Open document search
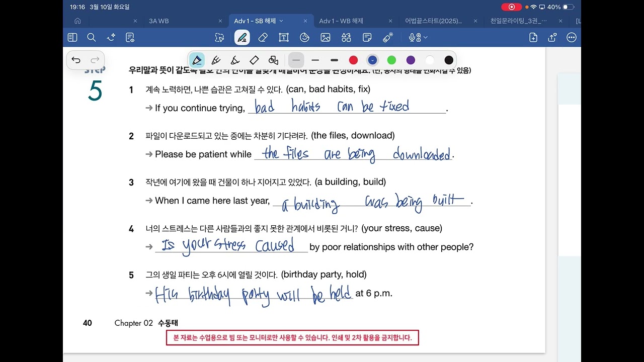This screenshot has width=644, height=362. (x=92, y=37)
